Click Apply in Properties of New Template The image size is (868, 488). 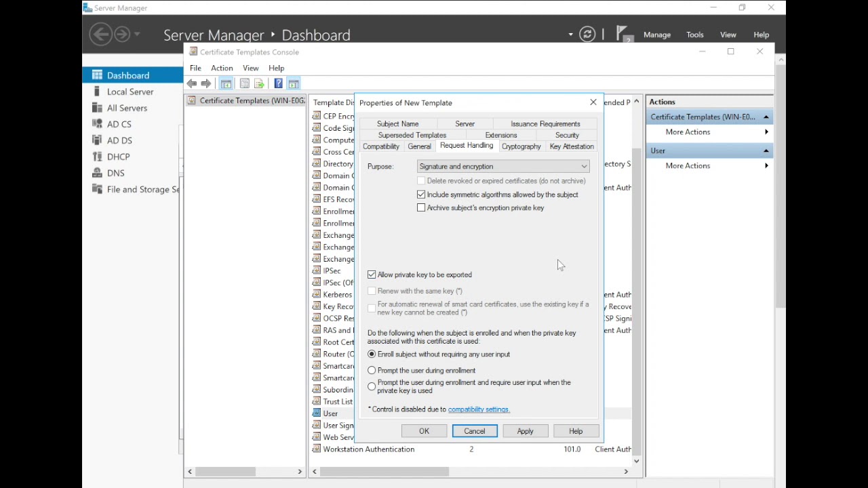pos(525,431)
